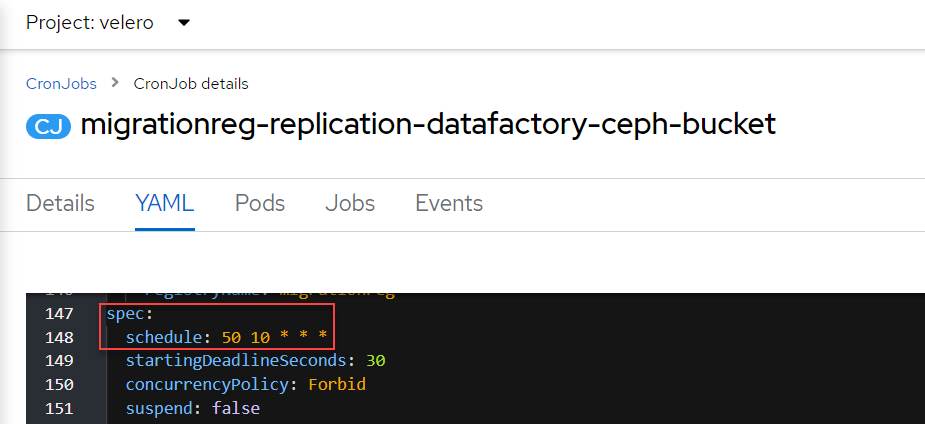Show the Jobs tab
This screenshot has width=925, height=424.
click(350, 203)
